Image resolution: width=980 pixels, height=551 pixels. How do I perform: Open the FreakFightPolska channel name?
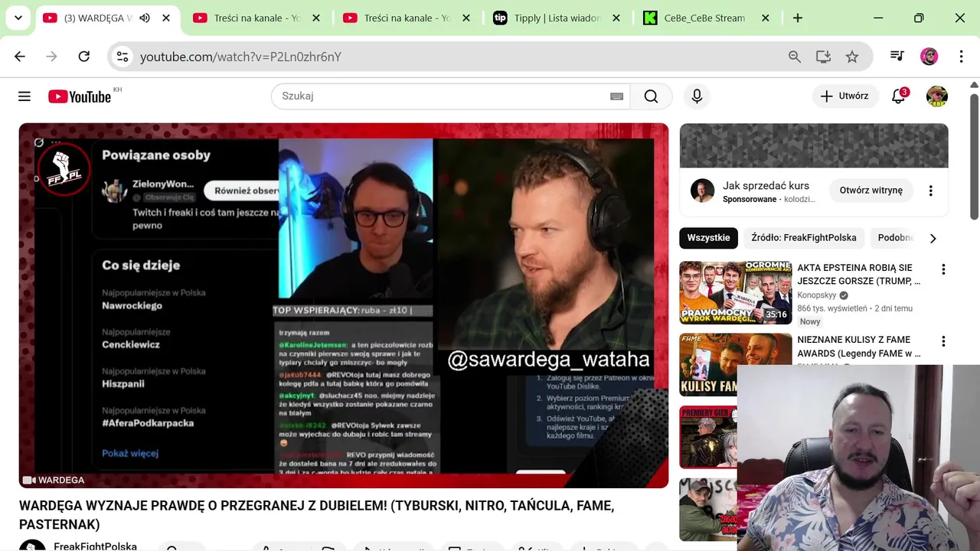(95, 546)
